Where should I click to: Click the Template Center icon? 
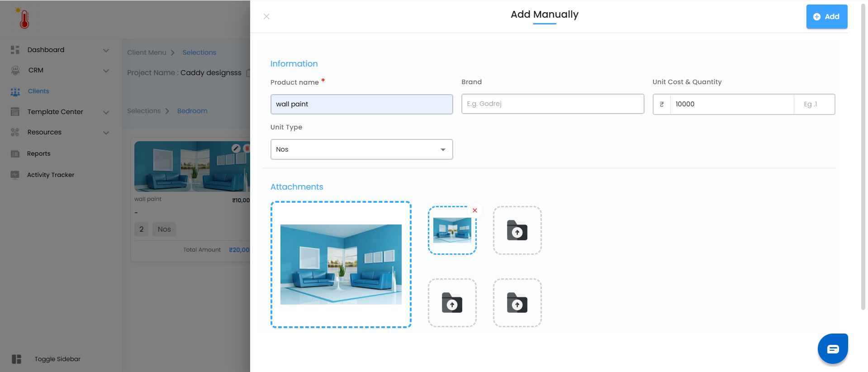pos(15,112)
